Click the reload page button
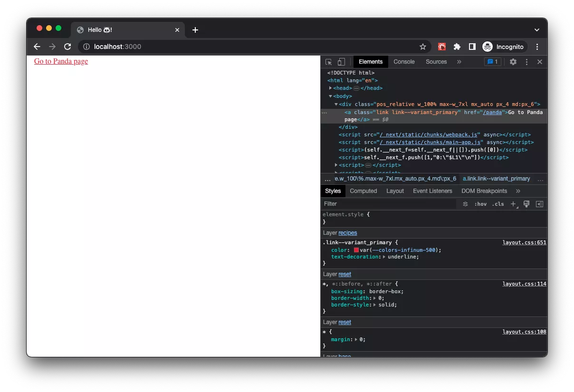Screen dimensions: 574x392 (x=67, y=47)
